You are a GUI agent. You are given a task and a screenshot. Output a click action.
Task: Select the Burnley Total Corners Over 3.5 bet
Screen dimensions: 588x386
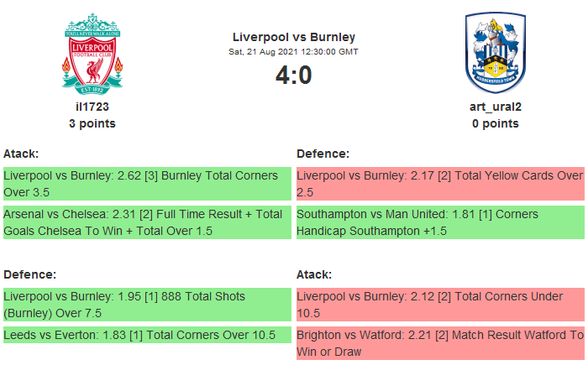pos(146,184)
